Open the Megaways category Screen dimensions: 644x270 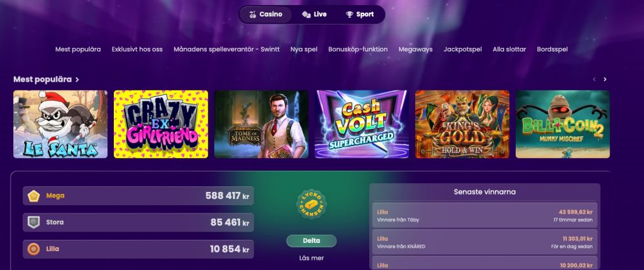coord(415,49)
